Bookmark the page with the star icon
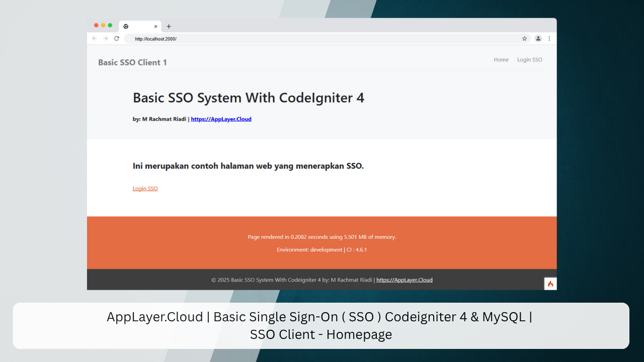Image resolution: width=644 pixels, height=362 pixels. click(x=524, y=39)
